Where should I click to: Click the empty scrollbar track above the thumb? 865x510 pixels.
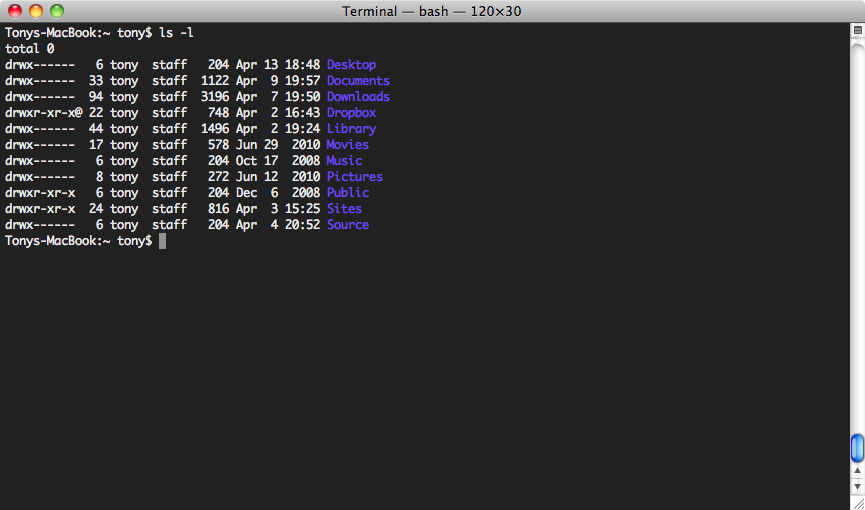[857, 237]
